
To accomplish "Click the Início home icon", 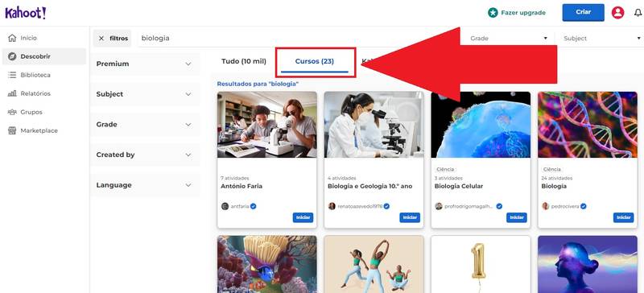I will [x=12, y=38].
